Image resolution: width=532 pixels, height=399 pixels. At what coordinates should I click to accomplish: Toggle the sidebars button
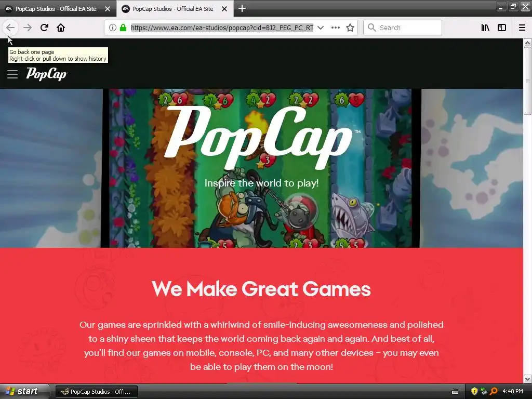coord(502,28)
